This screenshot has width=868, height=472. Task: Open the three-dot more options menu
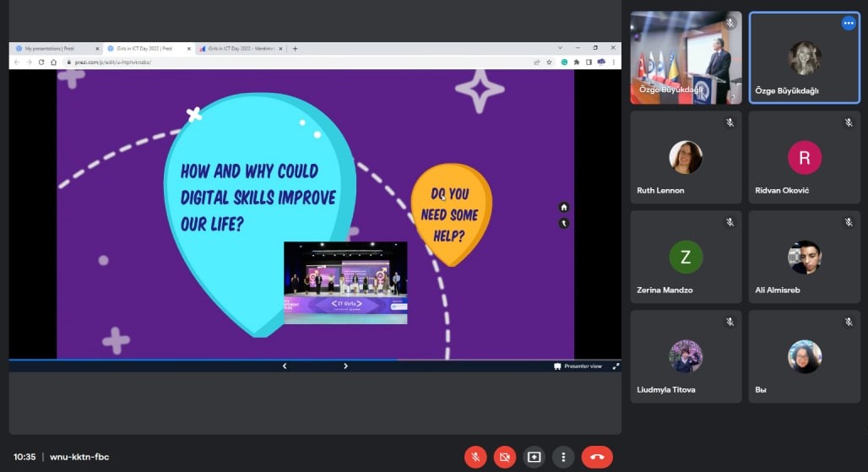pos(563,457)
